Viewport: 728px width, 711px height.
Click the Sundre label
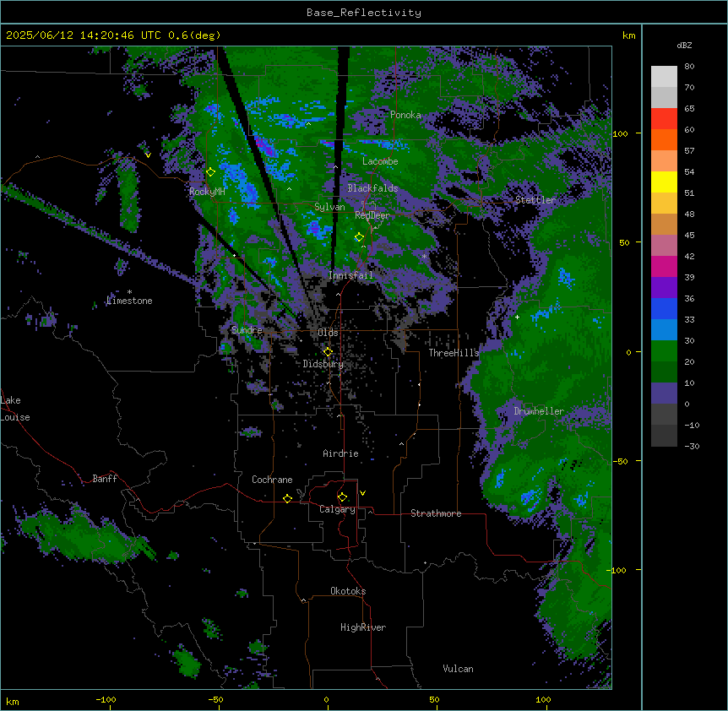click(x=247, y=330)
